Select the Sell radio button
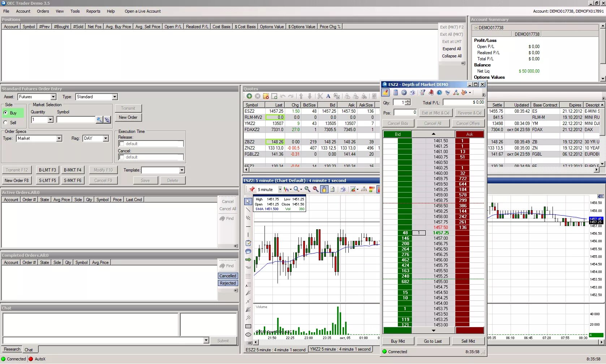The width and height of the screenshot is (606, 364). 5,122
